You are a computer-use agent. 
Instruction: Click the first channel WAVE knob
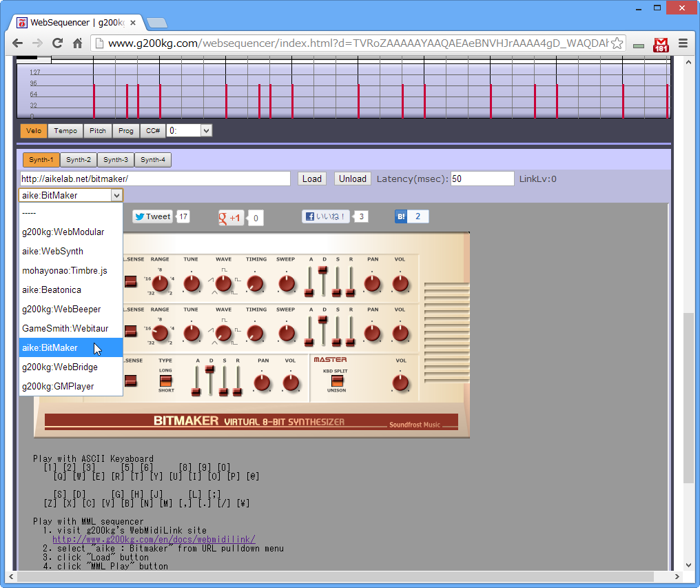pyautogui.click(x=223, y=283)
